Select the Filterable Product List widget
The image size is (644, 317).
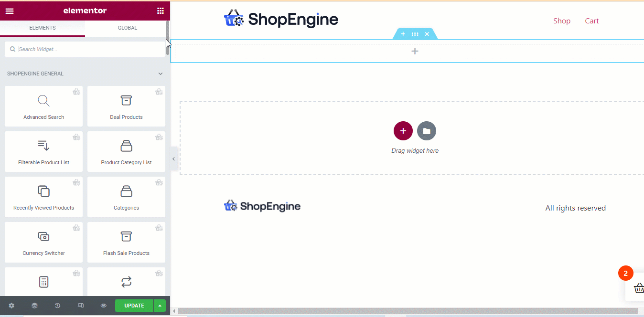[43, 151]
